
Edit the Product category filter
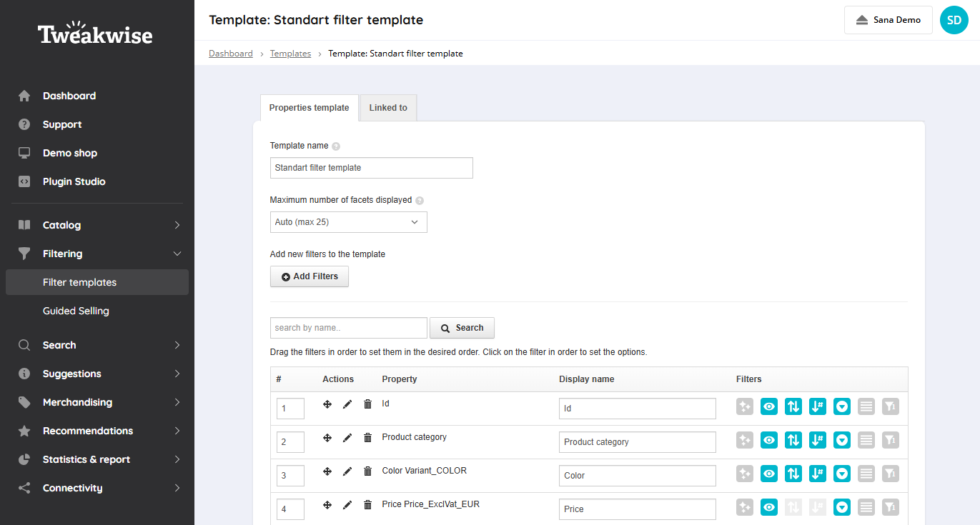347,438
